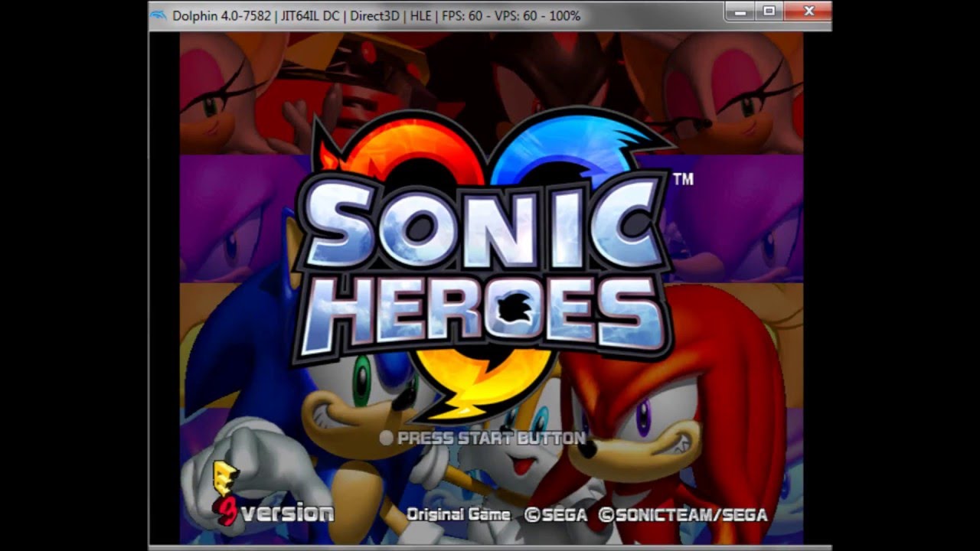Minimize the Dolphin emulator window
Screen dimensions: 980x551
click(740, 11)
